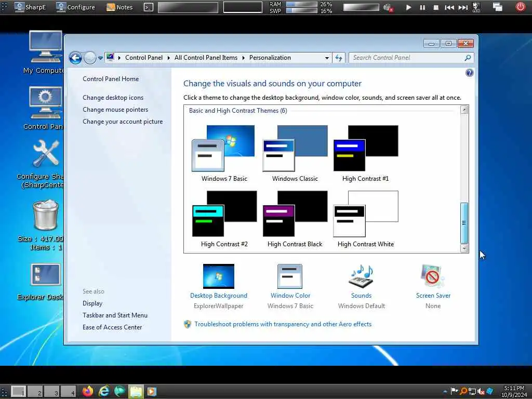The width and height of the screenshot is (532, 399).
Task: Open the Configure menu in top bar
Action: [76, 7]
